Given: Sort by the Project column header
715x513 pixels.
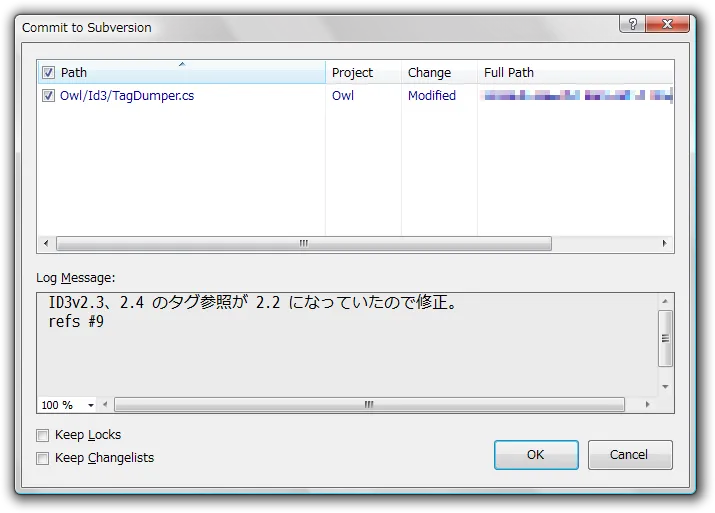Looking at the screenshot, I should tap(363, 72).
